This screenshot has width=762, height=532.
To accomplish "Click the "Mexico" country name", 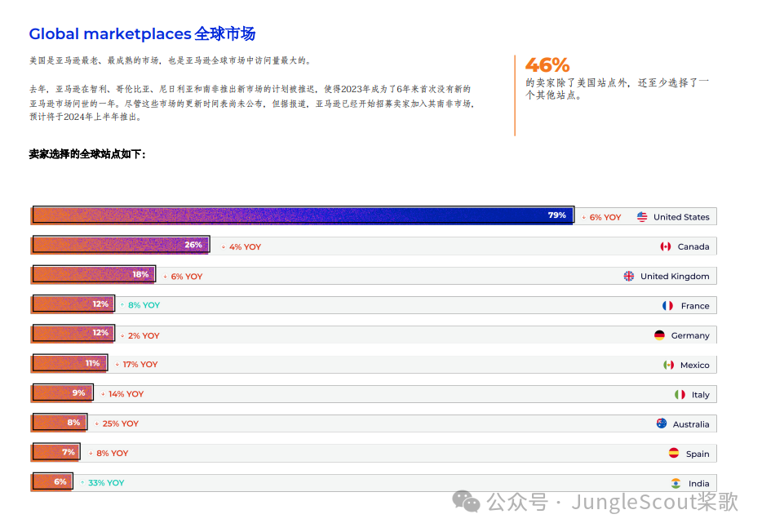I will pyautogui.click(x=695, y=366).
